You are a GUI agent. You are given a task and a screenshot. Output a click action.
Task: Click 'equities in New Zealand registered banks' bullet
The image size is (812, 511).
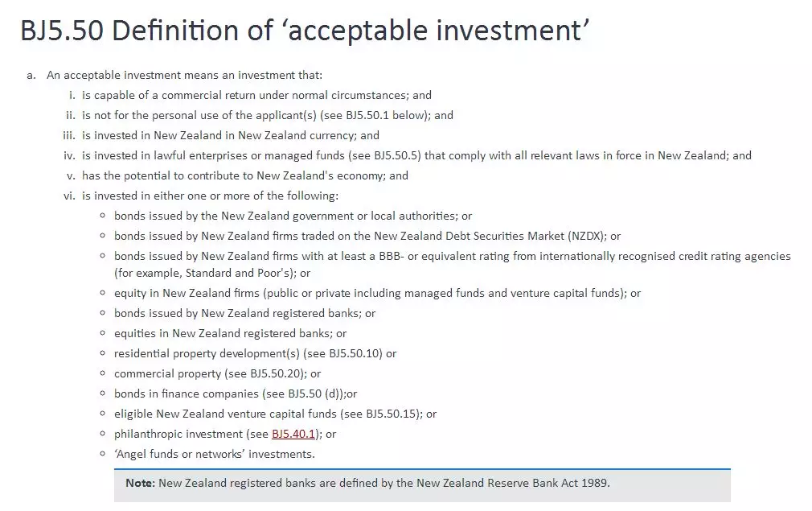pos(230,333)
